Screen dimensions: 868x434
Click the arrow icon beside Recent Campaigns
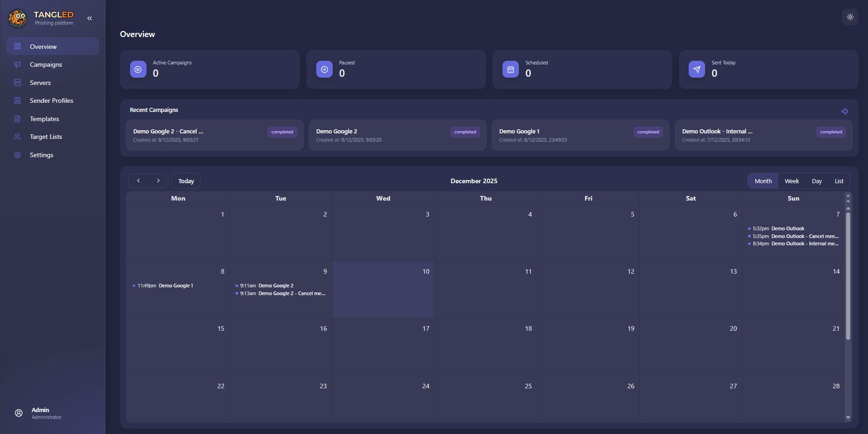(x=845, y=111)
